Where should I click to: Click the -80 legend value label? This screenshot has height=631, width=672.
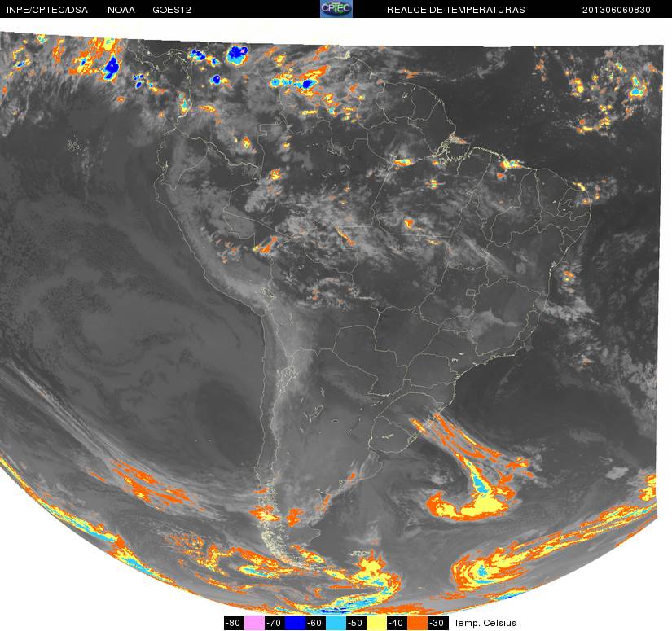coord(234,622)
